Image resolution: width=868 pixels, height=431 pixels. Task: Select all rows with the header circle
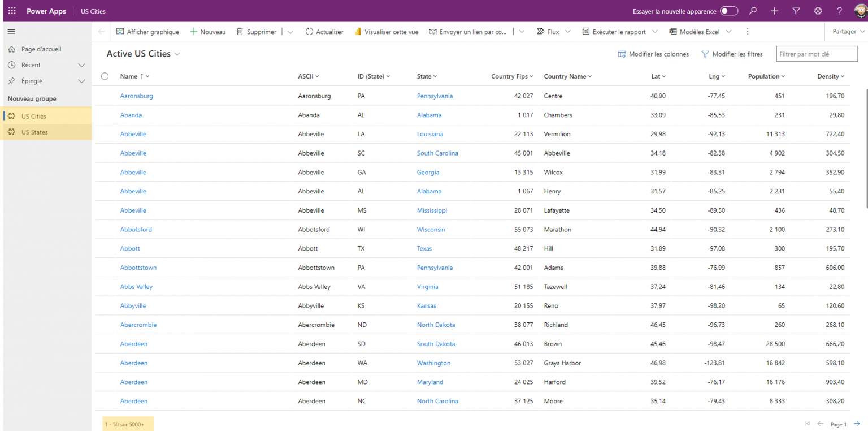pos(105,76)
